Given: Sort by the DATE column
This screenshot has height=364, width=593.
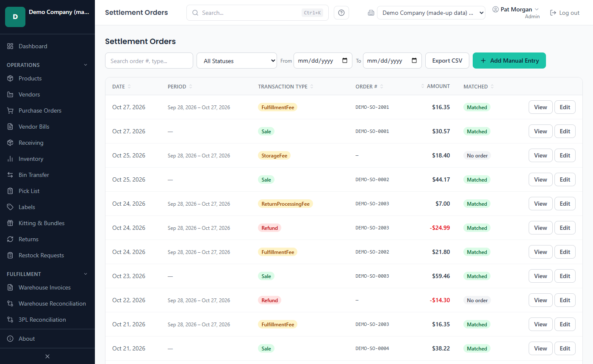Looking at the screenshot, I should pyautogui.click(x=122, y=86).
